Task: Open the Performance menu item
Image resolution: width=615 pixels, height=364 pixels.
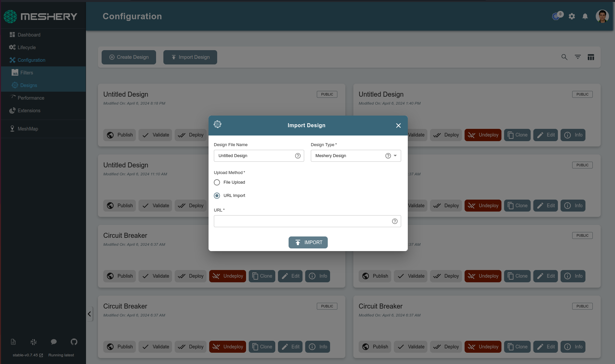Action: click(x=31, y=98)
